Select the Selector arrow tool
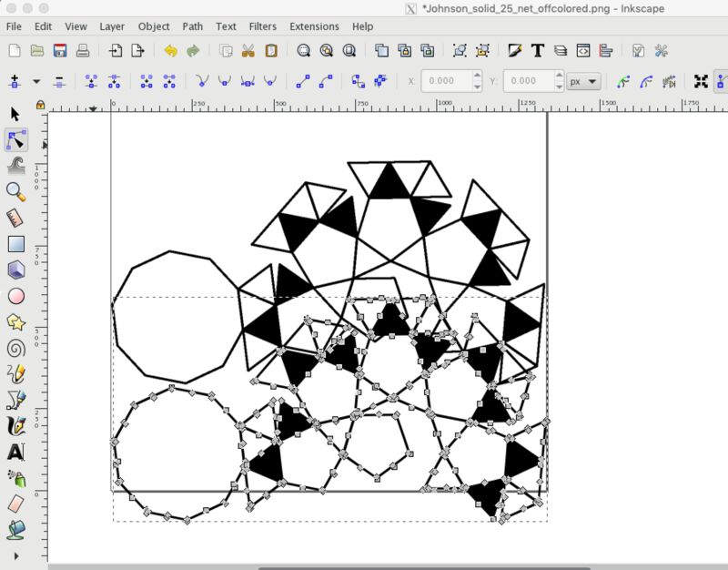728x570 pixels. click(x=15, y=114)
